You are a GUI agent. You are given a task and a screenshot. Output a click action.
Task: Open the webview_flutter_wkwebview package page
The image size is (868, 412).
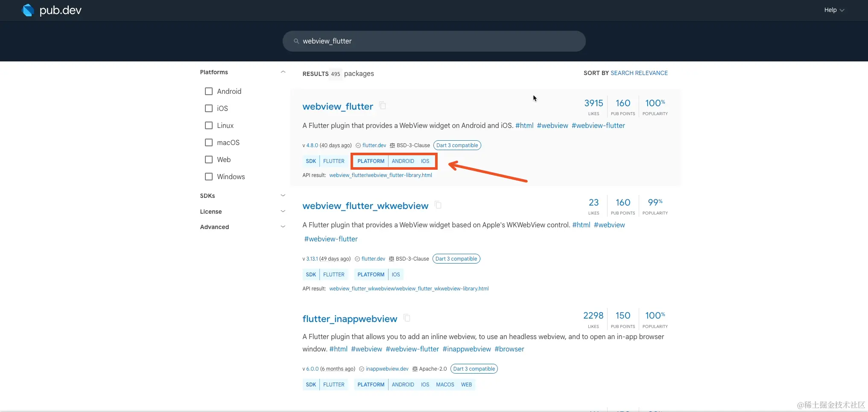(x=365, y=206)
